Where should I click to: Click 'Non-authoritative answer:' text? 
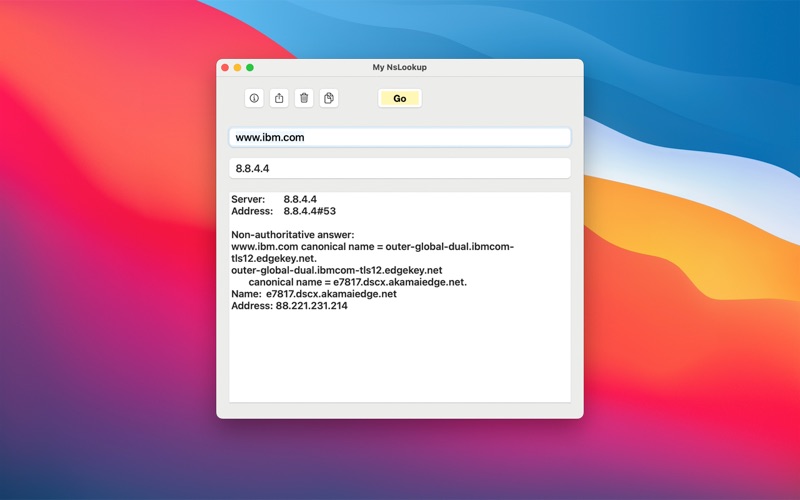tap(292, 235)
